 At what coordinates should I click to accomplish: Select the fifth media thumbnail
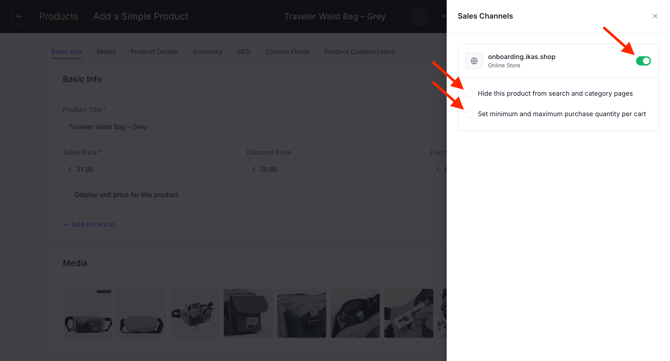coord(302,314)
